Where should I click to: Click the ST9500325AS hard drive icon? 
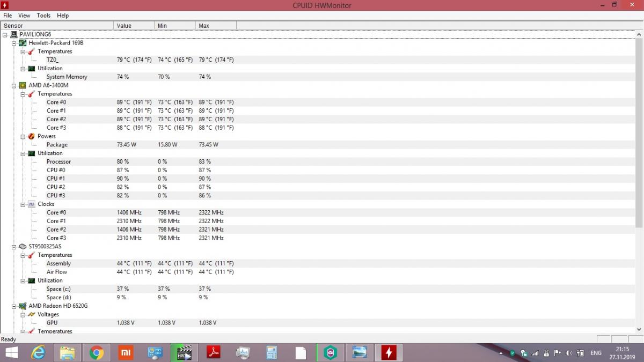pos(23,247)
